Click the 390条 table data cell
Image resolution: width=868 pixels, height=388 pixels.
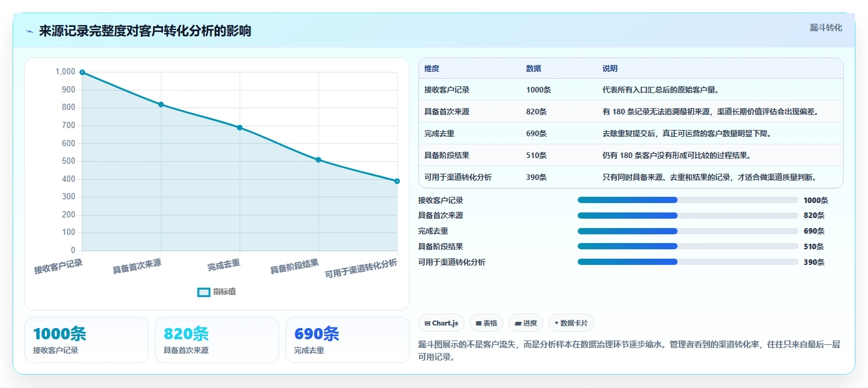click(x=536, y=177)
